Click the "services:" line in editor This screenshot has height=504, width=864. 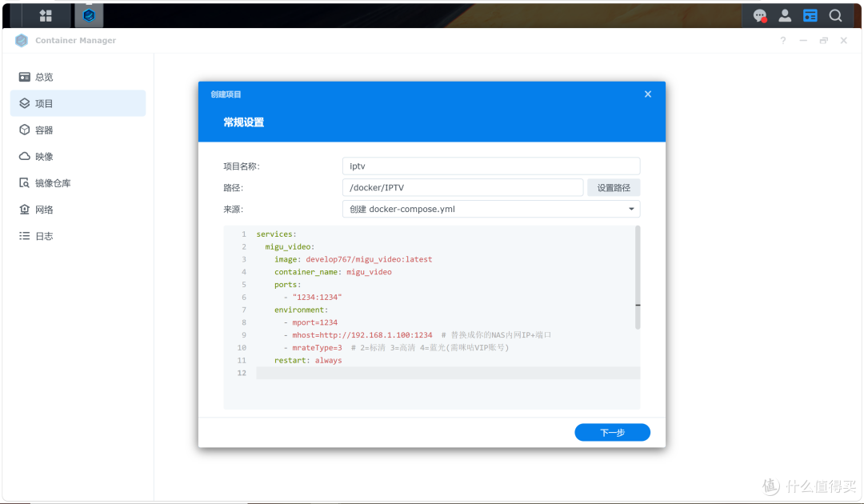(276, 234)
